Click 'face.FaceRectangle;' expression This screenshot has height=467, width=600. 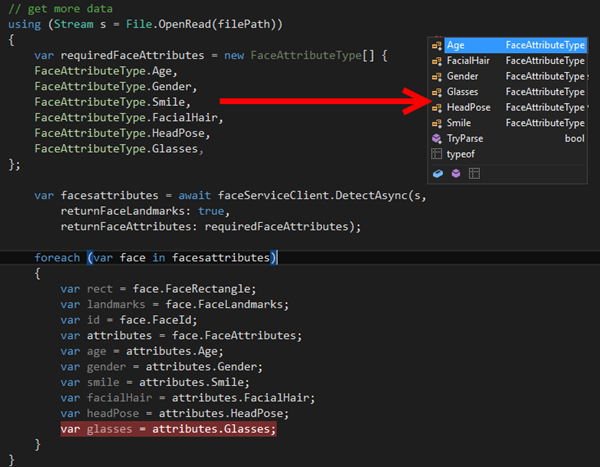click(194, 289)
